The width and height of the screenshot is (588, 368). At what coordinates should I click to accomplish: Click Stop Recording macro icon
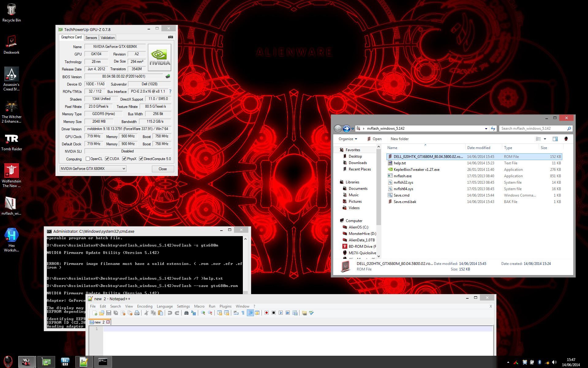click(x=273, y=313)
